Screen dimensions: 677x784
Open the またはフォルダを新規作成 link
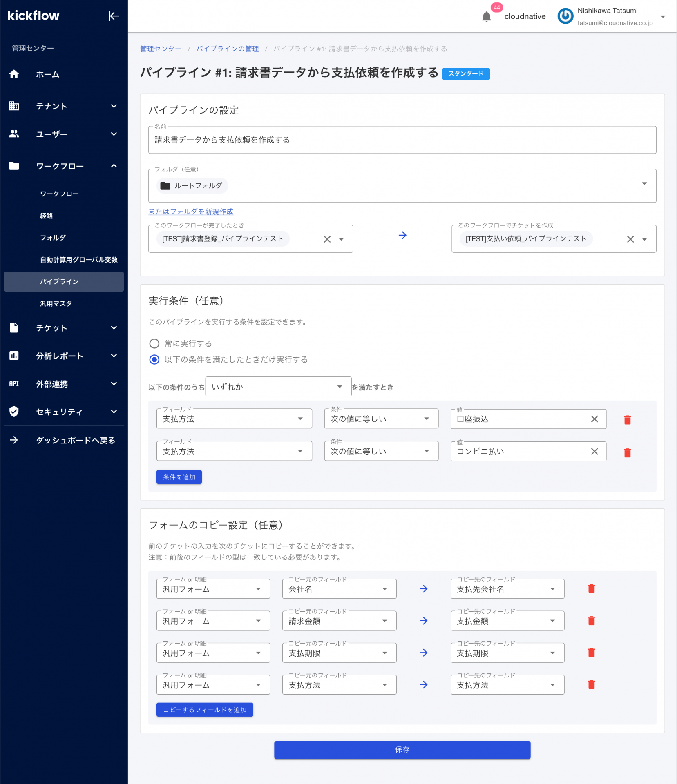[x=190, y=212]
